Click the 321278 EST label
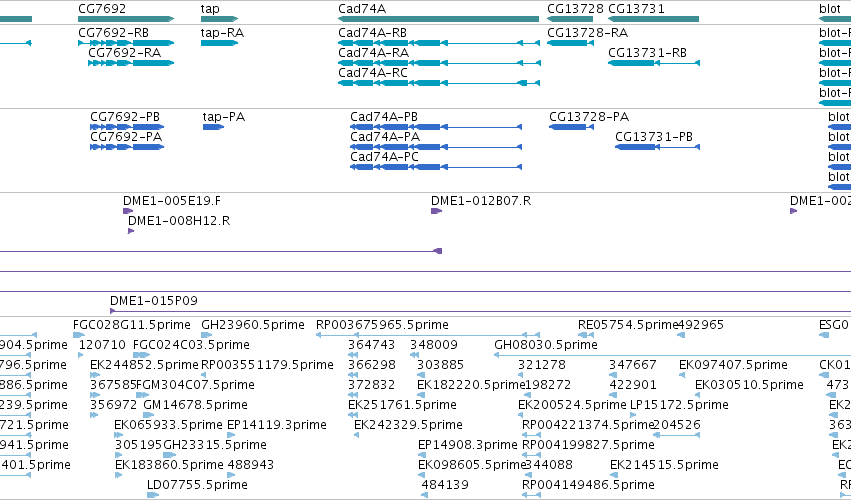Screen dimensions: 851x500 [542, 365]
